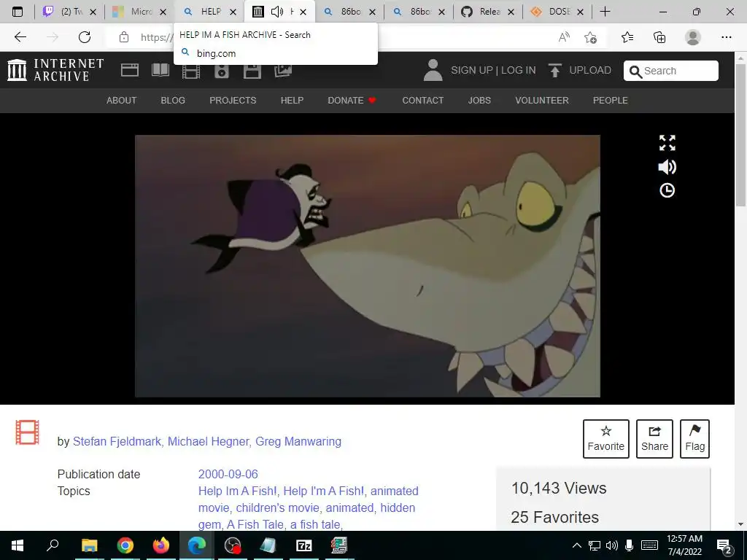Open the BLOG menu item

pyautogui.click(x=173, y=101)
